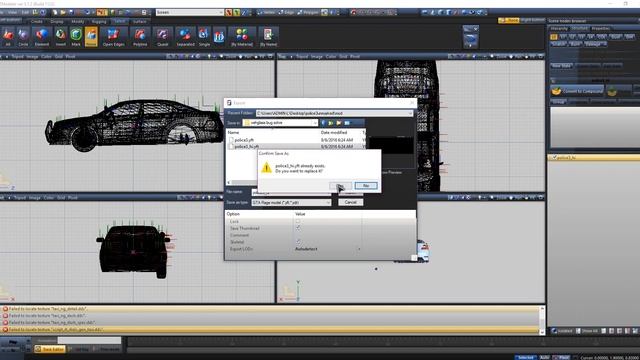Toggle the Lock option checkbox
This screenshot has width=640, height=360.
click(298, 221)
